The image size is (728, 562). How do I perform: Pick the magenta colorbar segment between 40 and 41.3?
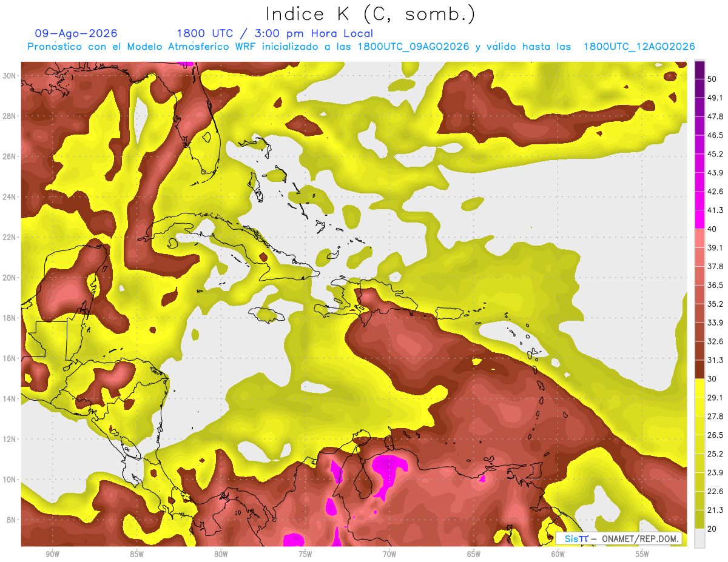pos(699,219)
